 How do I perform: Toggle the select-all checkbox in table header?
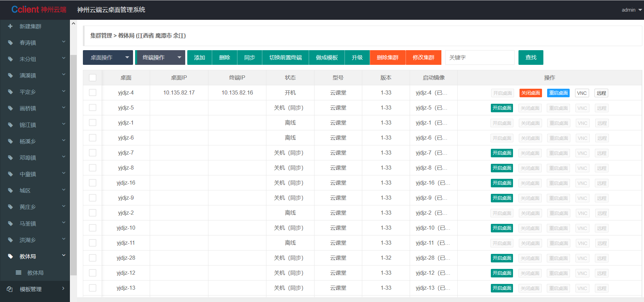click(x=92, y=78)
